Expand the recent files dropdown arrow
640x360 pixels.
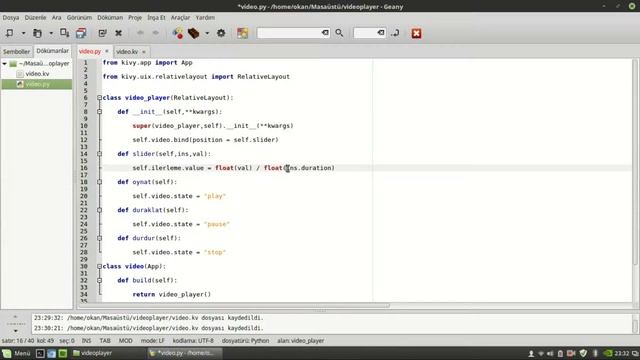[x=51, y=33]
